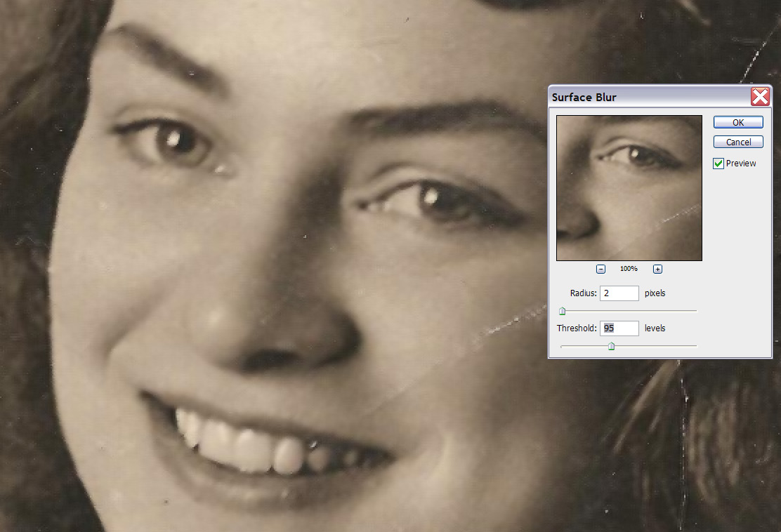Toggle the Preview checkbox
The height and width of the screenshot is (532, 781).
(718, 164)
